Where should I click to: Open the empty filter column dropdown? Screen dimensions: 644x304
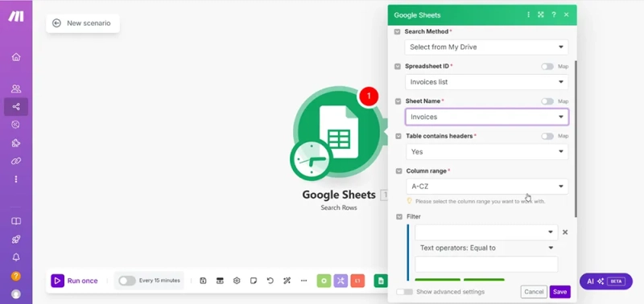486,232
